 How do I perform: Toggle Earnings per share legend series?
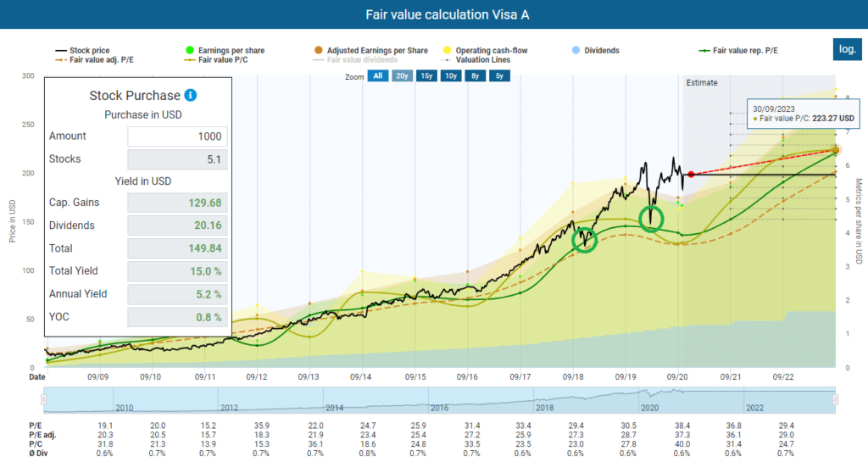225,50
